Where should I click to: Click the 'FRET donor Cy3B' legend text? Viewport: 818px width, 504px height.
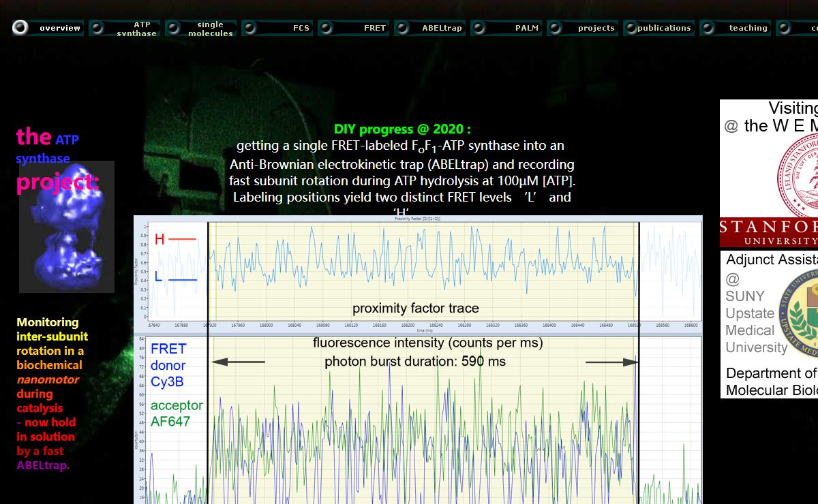168,366
